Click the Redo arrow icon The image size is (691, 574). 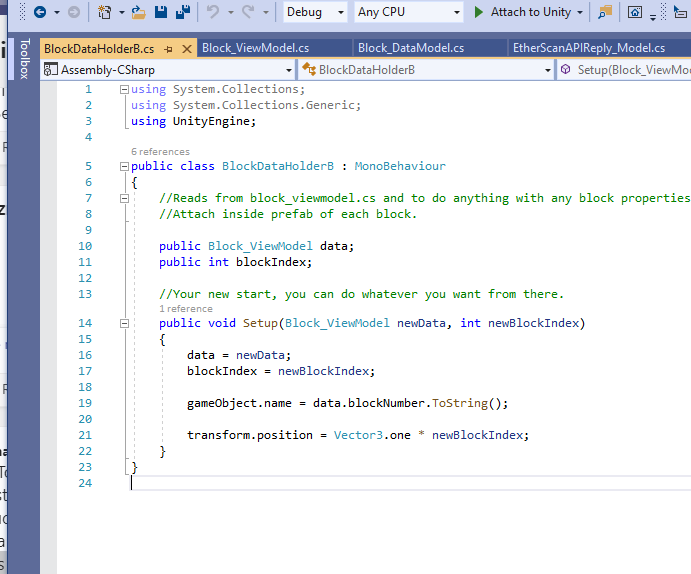click(x=248, y=12)
